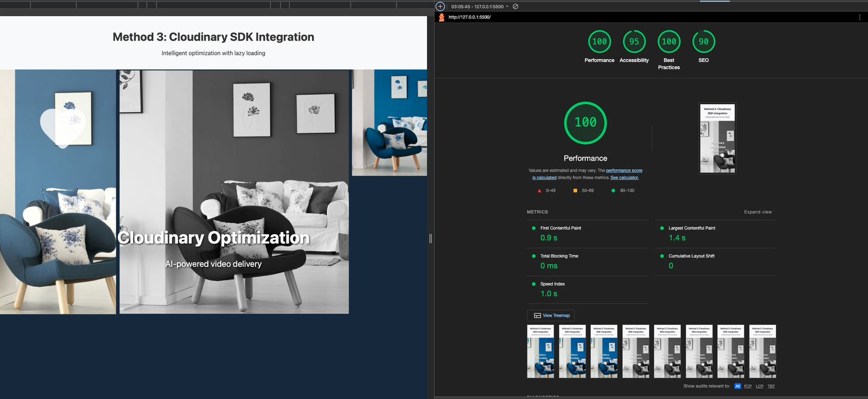This screenshot has width=868, height=399.
Task: Open the first filmstrip screenshot thumbnail
Action: pos(540,351)
